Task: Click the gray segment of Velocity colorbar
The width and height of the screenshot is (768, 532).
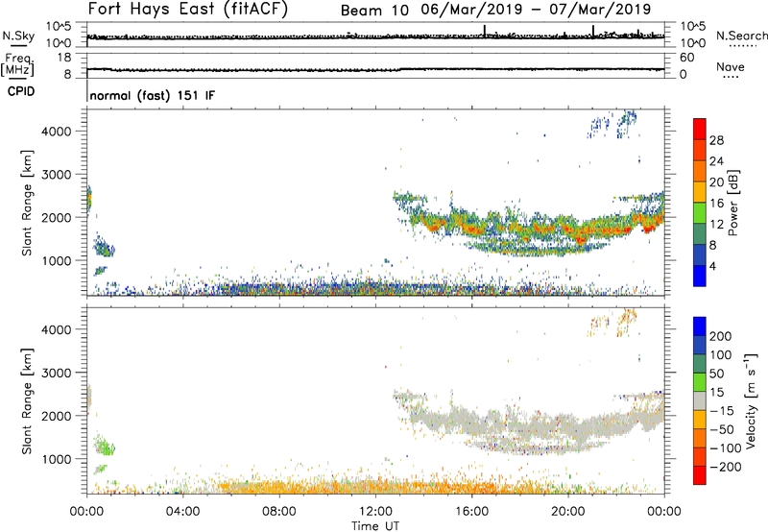Action: tap(700, 401)
